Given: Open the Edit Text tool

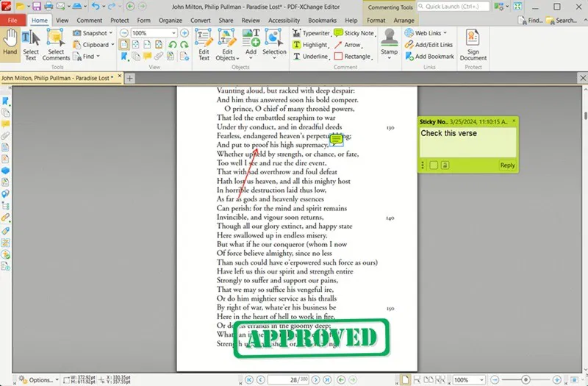Looking at the screenshot, I should click(204, 45).
